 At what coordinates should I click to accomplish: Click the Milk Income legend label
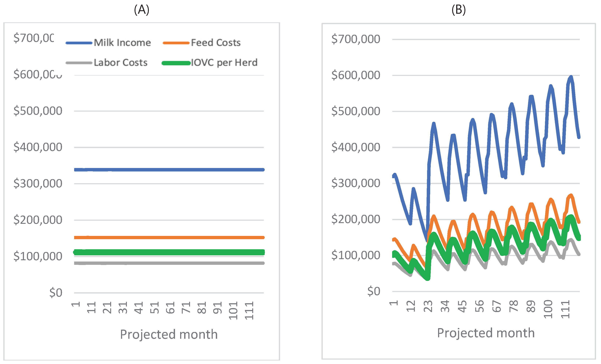[122, 43]
